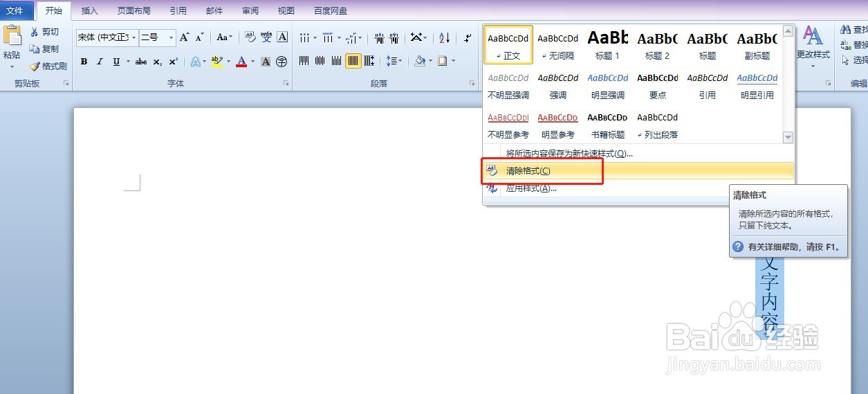Click the Shrink Font icon
The height and width of the screenshot is (394, 868).
[x=200, y=37]
